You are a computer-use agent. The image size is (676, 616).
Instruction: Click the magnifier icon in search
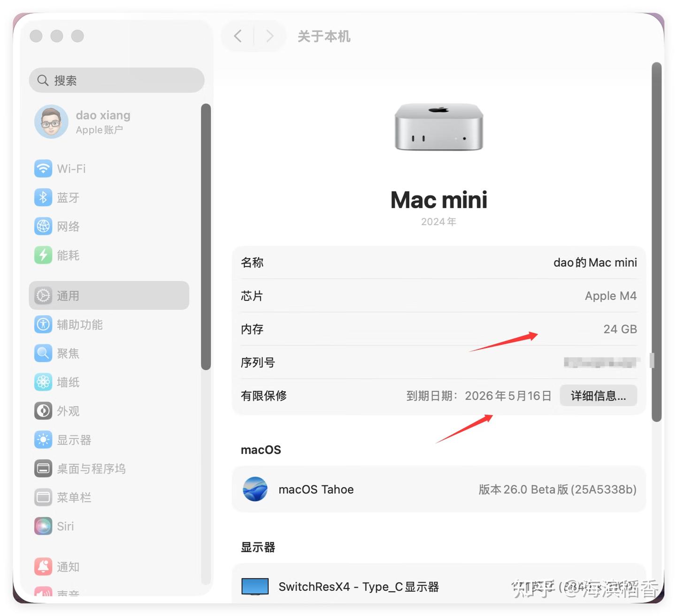click(43, 80)
